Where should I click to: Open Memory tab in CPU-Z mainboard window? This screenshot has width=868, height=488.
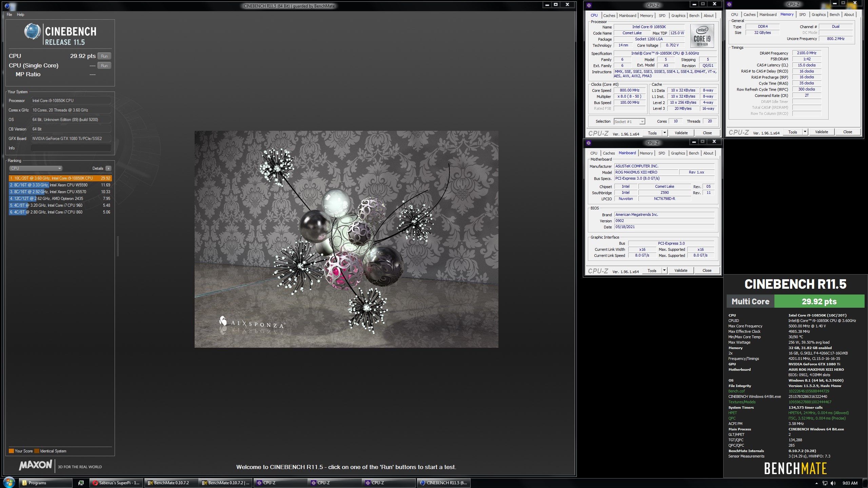646,153
